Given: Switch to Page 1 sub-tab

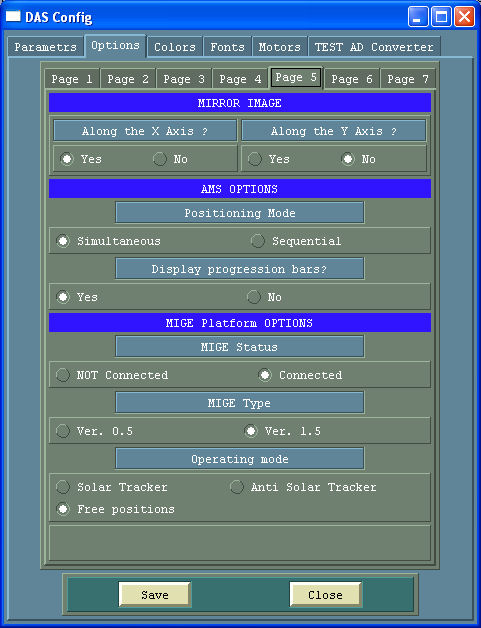Looking at the screenshot, I should coord(72,79).
